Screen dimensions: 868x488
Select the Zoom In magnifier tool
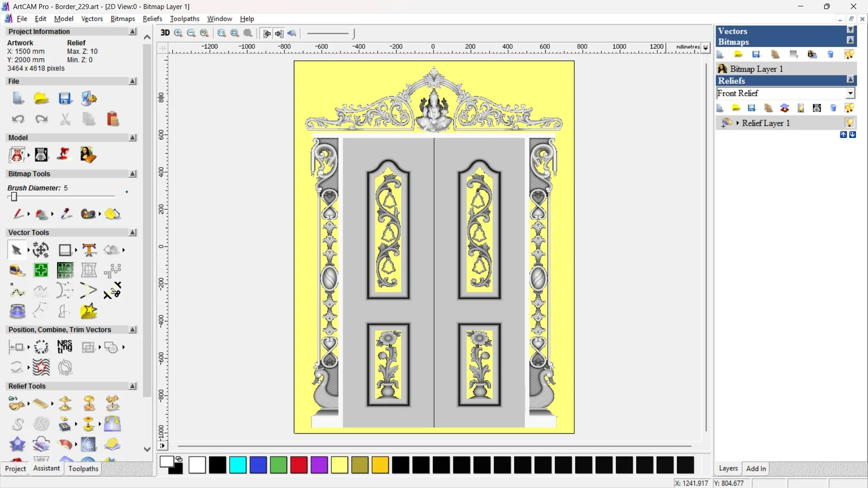pos(178,33)
